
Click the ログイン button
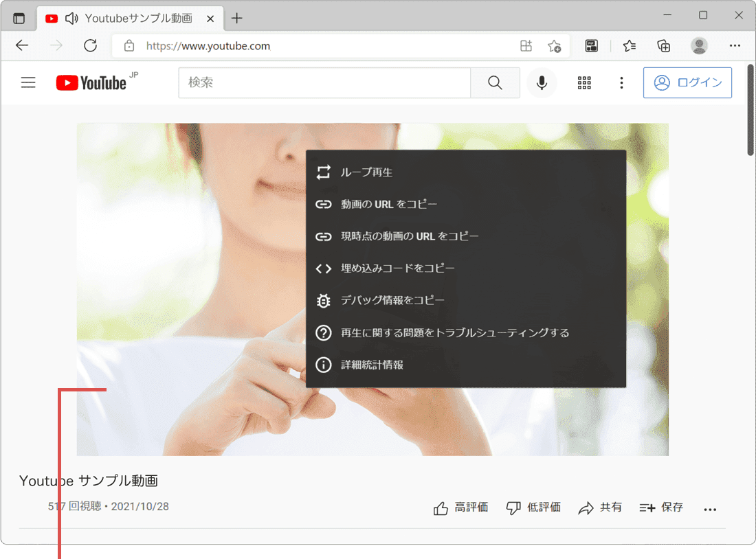point(687,82)
